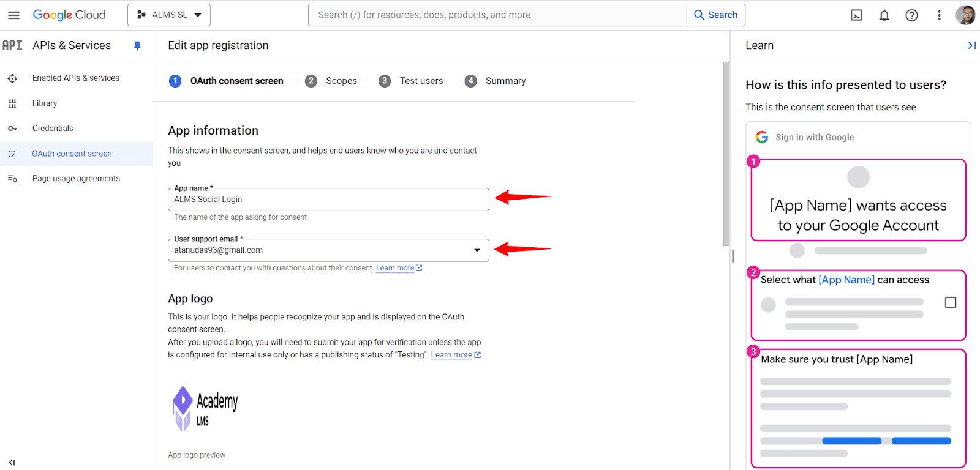Image resolution: width=980 pixels, height=470 pixels.
Task: Open the ALMS SL project selector
Action: [169, 15]
